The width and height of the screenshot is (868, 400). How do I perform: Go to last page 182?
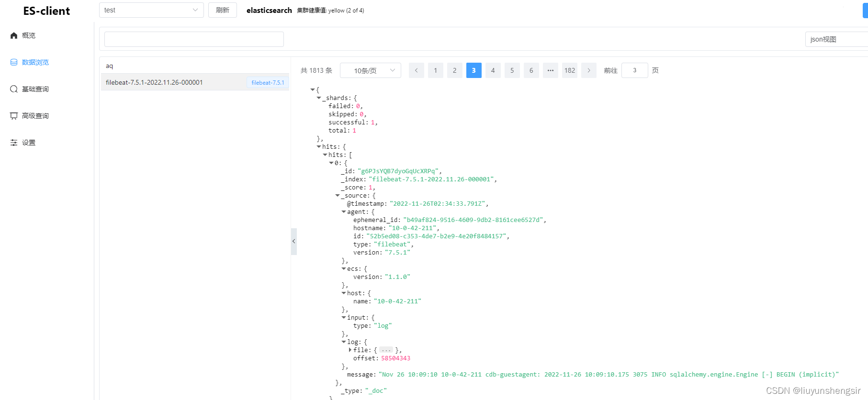[570, 70]
